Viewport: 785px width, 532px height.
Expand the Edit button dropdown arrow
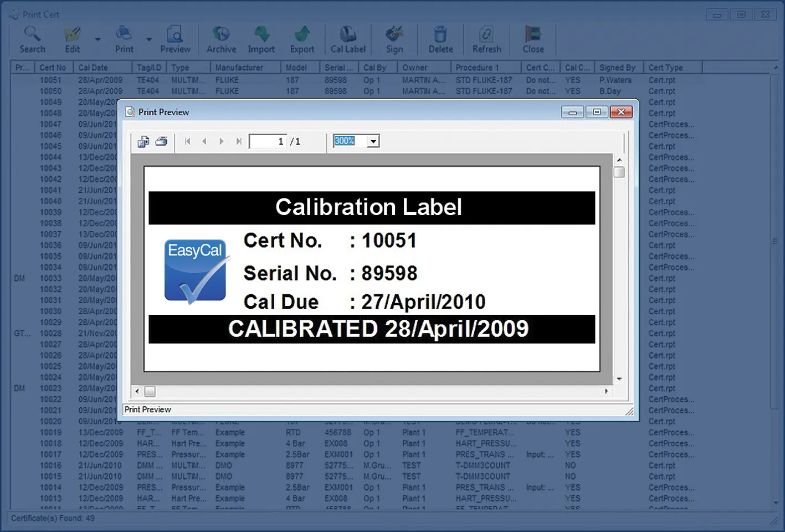point(98,39)
